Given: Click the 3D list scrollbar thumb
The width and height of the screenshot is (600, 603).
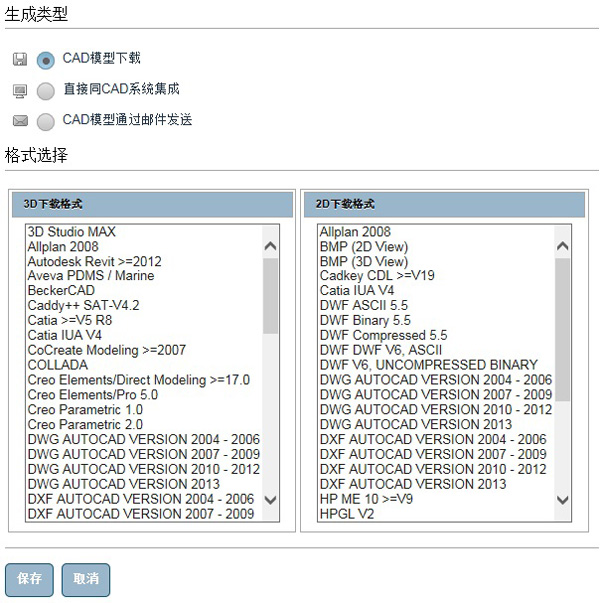Looking at the screenshot, I should click(x=270, y=296).
